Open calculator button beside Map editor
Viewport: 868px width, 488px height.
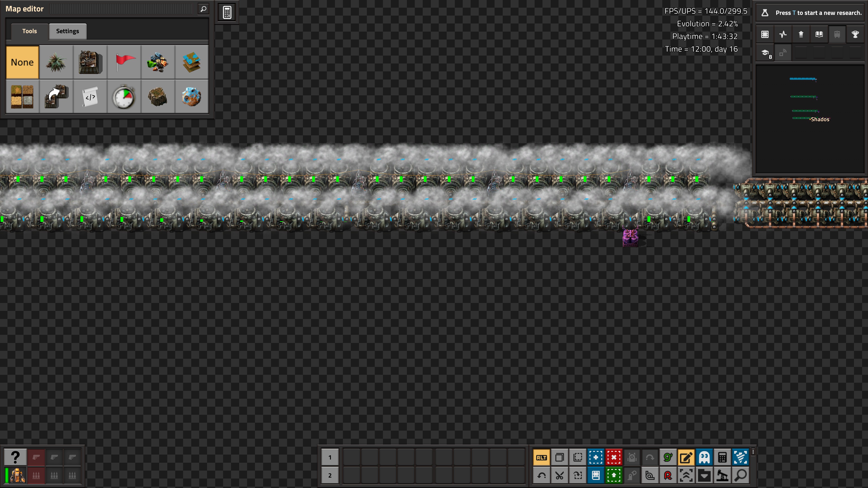tap(227, 12)
